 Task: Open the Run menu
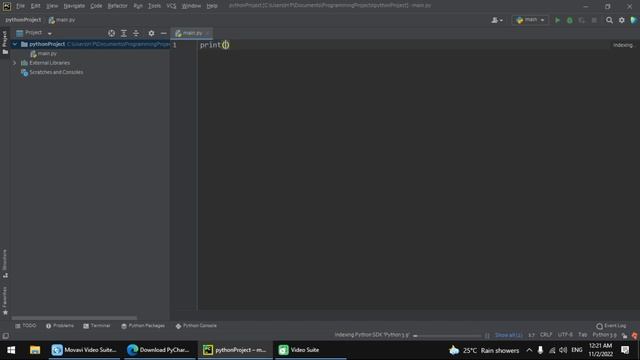tap(138, 6)
